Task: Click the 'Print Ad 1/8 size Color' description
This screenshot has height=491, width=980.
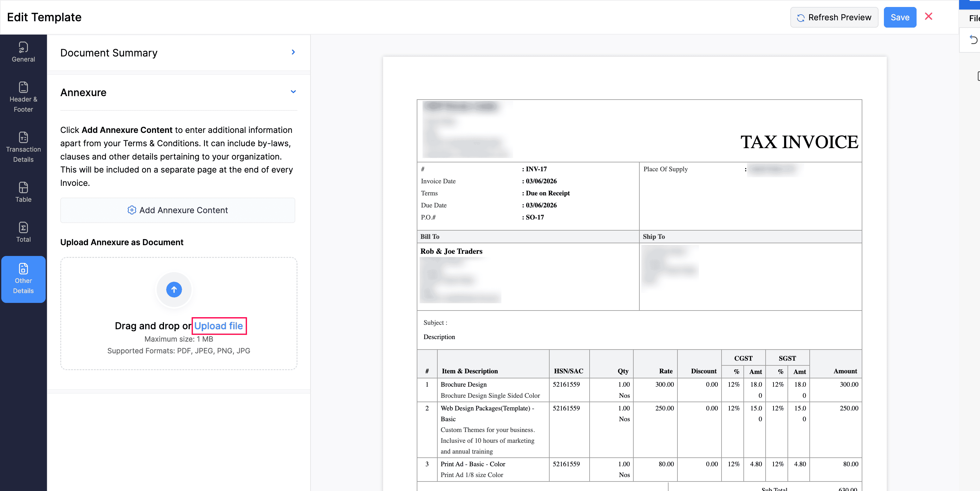Action: pyautogui.click(x=472, y=475)
